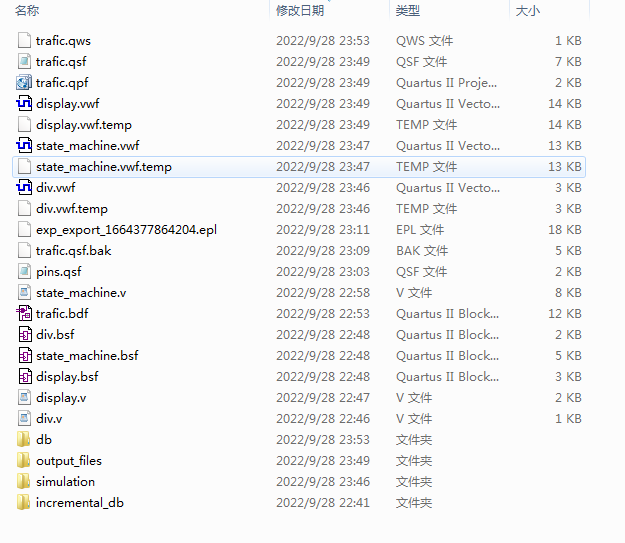
Task: Select file name trafic.bdf
Action: coord(62,314)
